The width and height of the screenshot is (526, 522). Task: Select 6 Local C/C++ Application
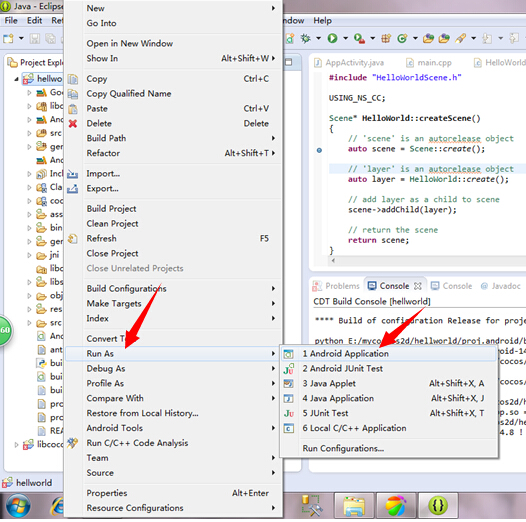(x=389, y=428)
